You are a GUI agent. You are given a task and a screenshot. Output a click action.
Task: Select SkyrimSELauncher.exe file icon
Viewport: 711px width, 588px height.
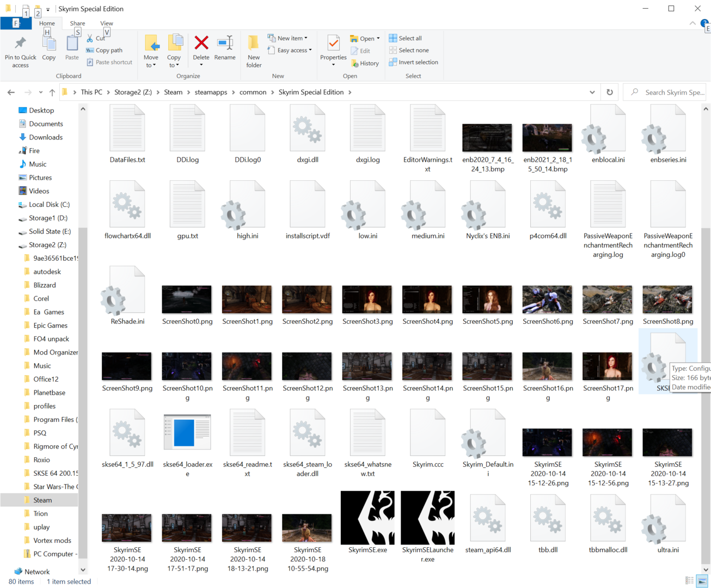pos(427,518)
